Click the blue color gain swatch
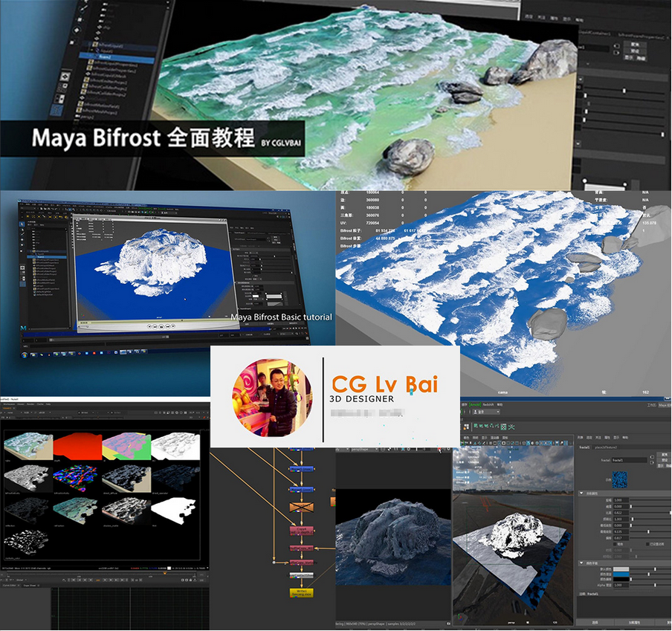Screen dimensions: 672x631 click(621, 575)
